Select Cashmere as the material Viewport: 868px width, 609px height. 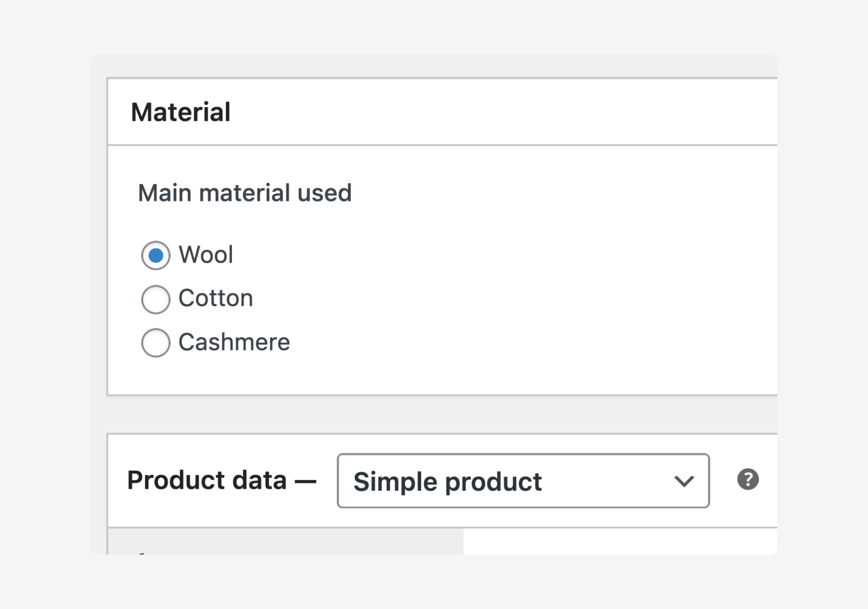click(155, 343)
